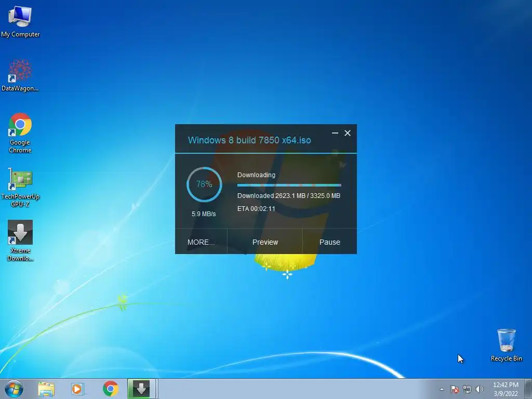Click the Show Desktop strip beside the clock
The width and height of the screenshot is (532, 399).
click(529, 389)
